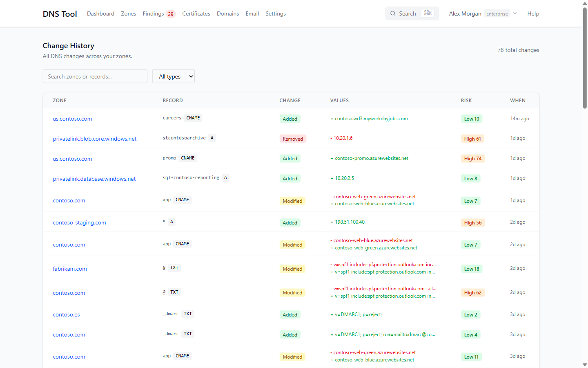Click the ⌘K shortcut hint
Image resolution: width=588 pixels, height=368 pixels.
[428, 13]
